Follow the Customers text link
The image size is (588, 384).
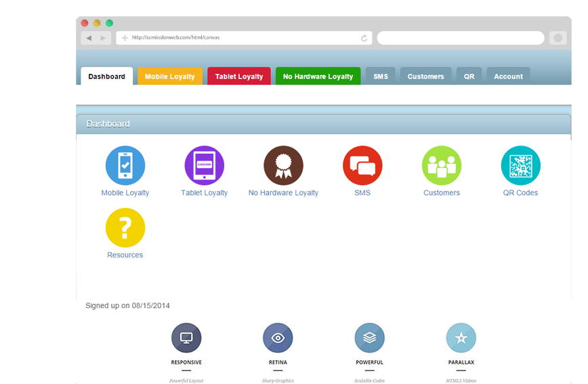click(442, 193)
